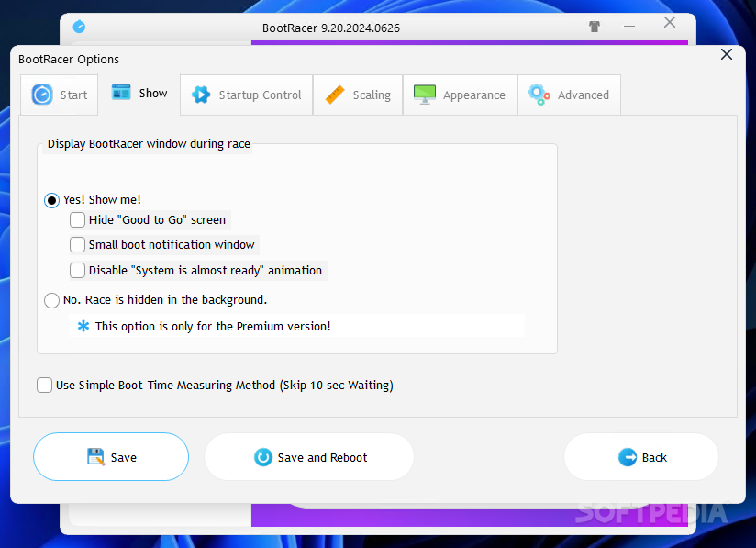Click the blue asterisk Premium note icon

click(x=83, y=327)
